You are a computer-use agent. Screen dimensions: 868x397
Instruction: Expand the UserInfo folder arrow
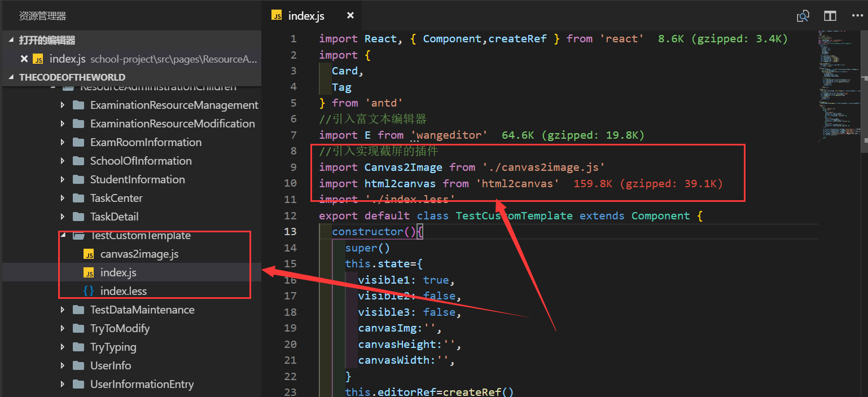(x=63, y=366)
